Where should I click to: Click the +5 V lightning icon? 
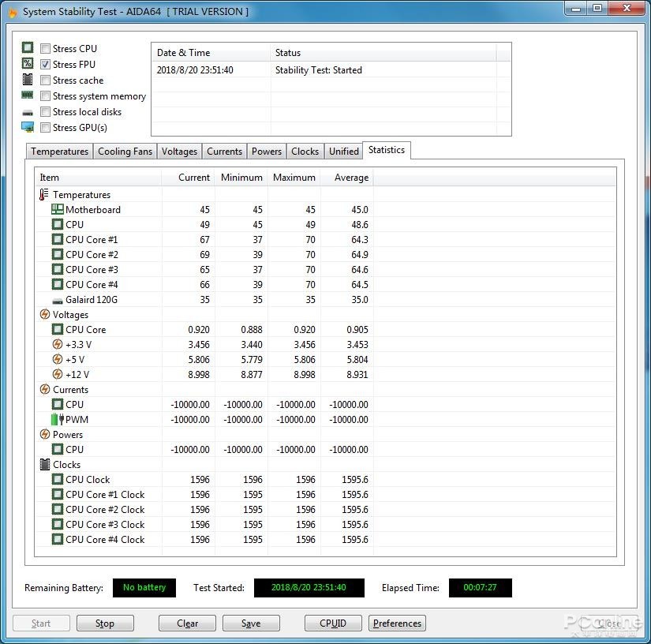58,359
